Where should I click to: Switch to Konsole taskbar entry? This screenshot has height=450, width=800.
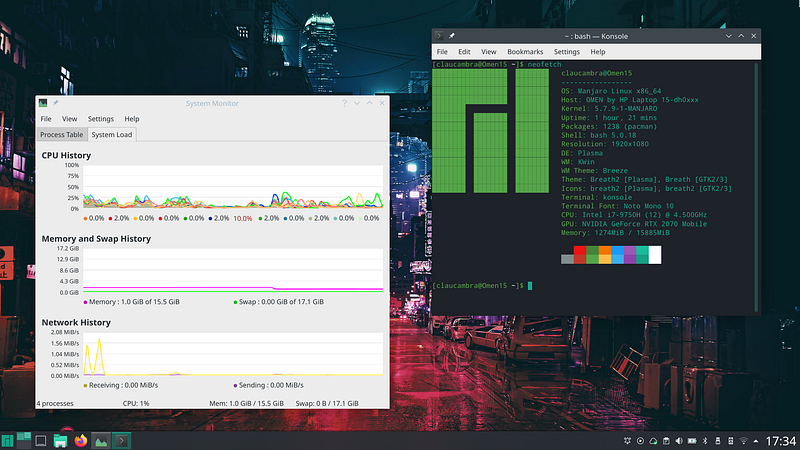click(x=121, y=441)
